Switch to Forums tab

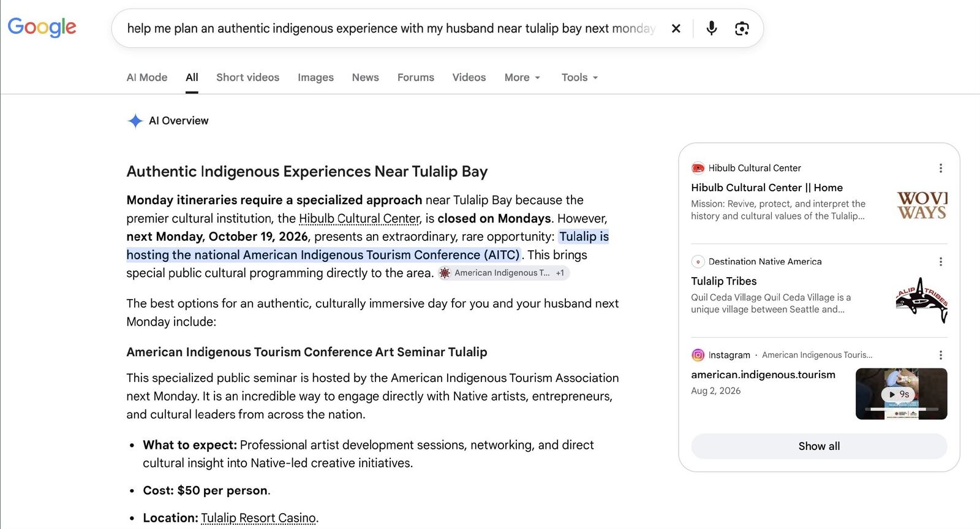tap(416, 77)
